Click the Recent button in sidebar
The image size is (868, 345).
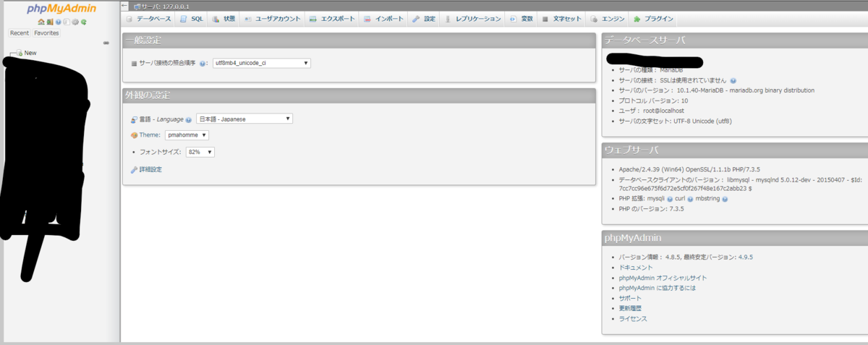(x=20, y=33)
